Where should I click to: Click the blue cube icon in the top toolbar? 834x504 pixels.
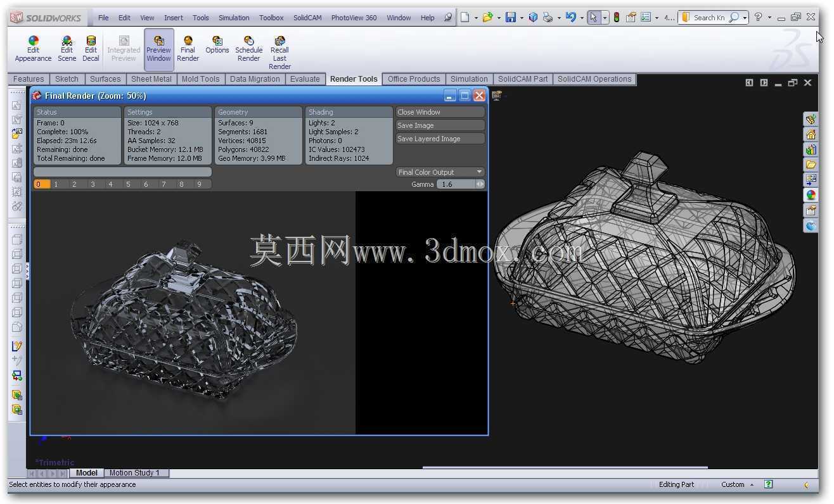[533, 18]
